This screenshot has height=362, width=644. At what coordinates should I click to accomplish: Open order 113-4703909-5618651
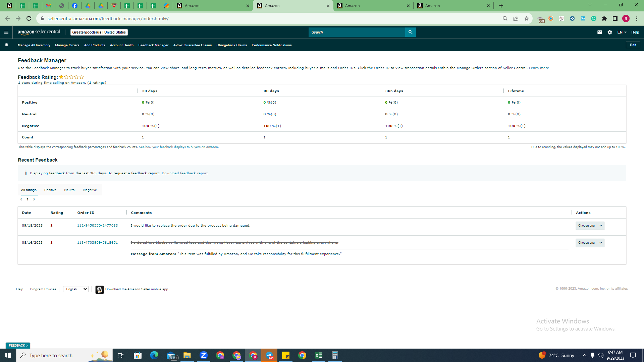pyautogui.click(x=98, y=243)
